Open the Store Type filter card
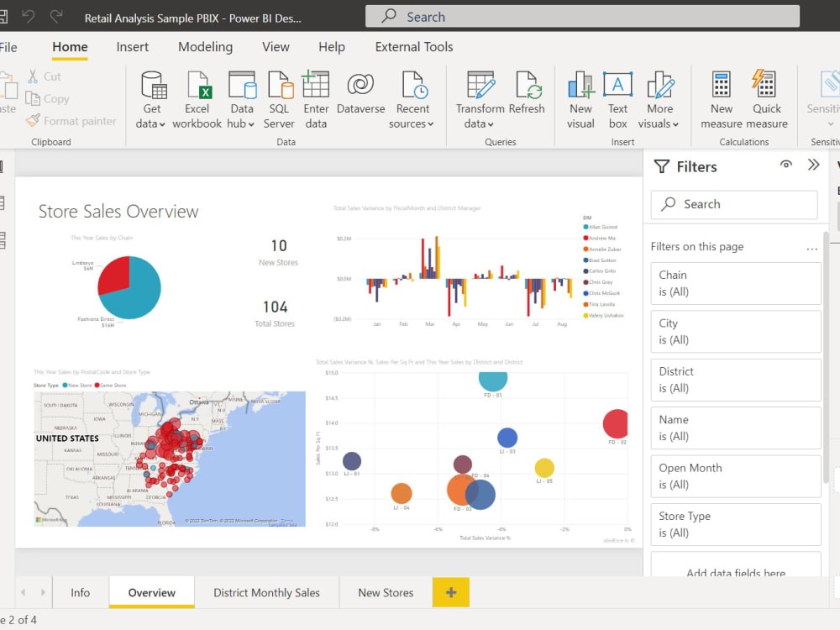Image resolution: width=840 pixels, height=630 pixels. tap(735, 524)
